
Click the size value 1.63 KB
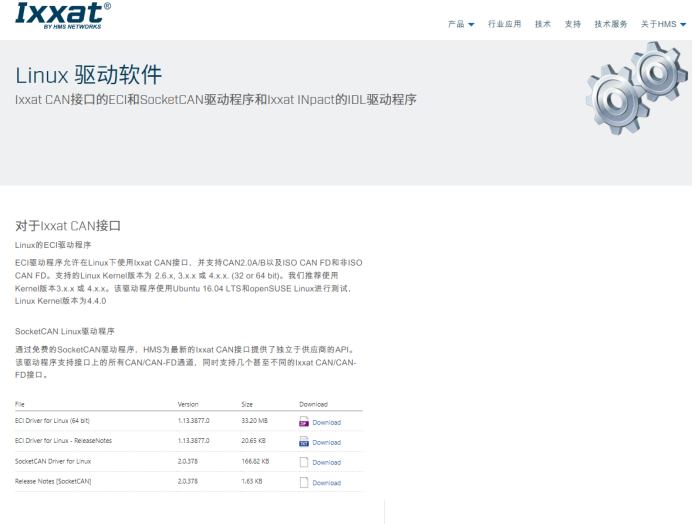(252, 481)
